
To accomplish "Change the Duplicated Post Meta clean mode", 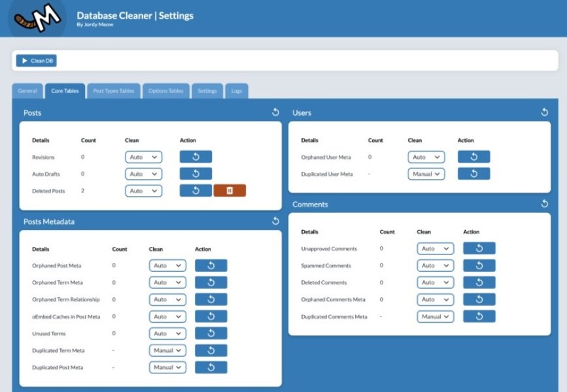I will [167, 367].
